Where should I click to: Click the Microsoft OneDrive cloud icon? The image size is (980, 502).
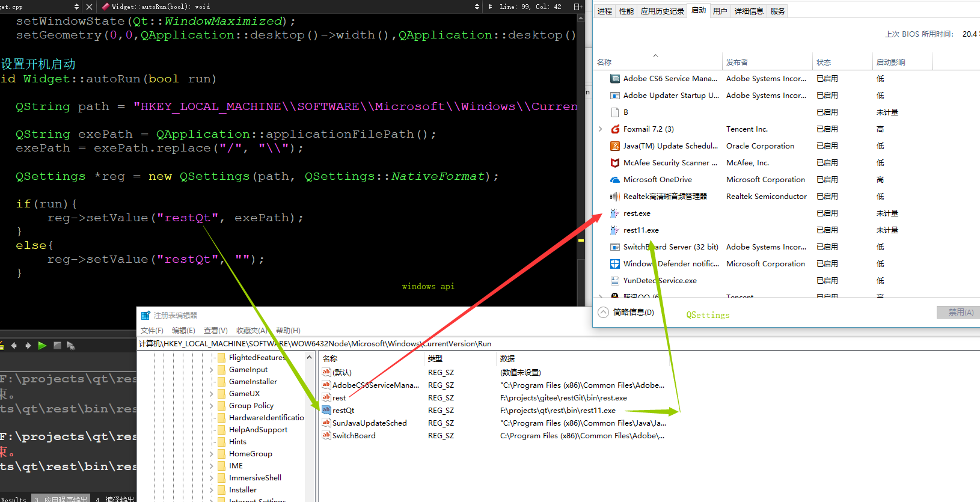pyautogui.click(x=615, y=180)
